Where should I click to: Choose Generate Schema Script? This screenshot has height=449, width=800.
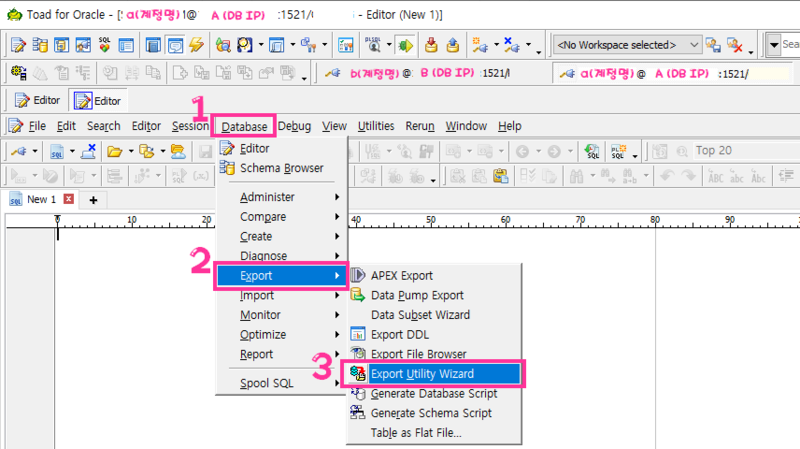tap(435, 413)
